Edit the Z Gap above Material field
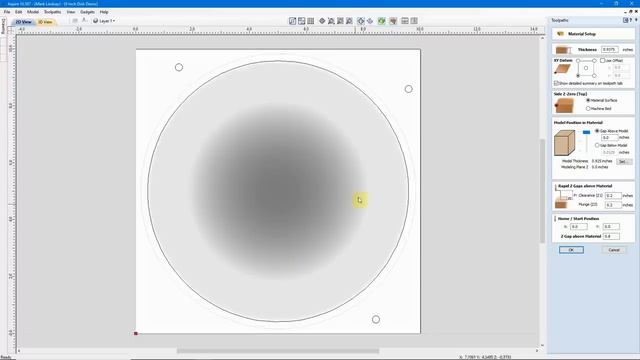 [611, 236]
